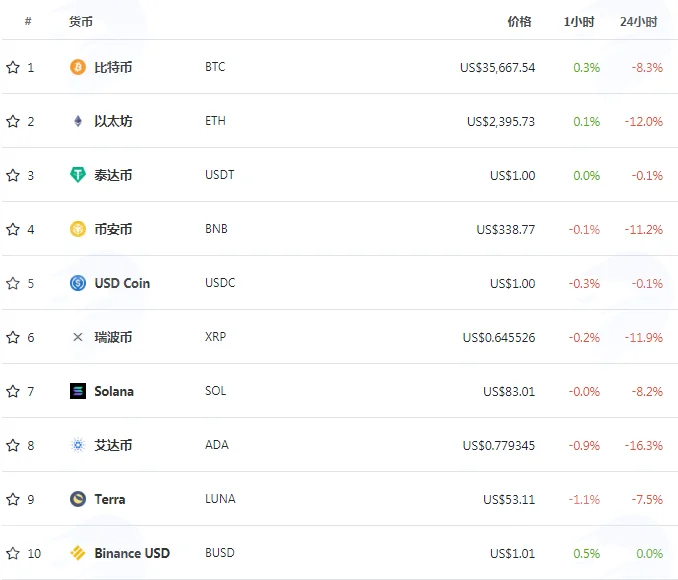This screenshot has height=580, width=678.
Task: Sort by the 价格 column header
Action: 519,22
